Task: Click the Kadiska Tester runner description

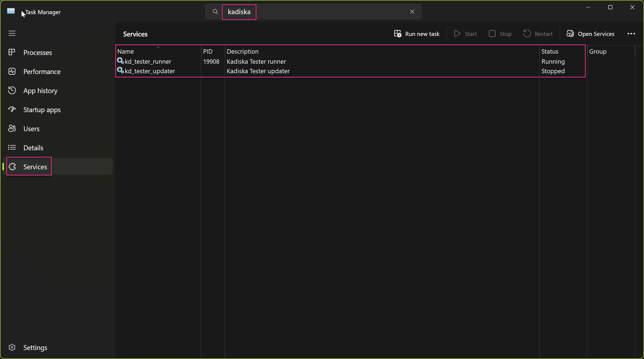Action: click(x=256, y=62)
